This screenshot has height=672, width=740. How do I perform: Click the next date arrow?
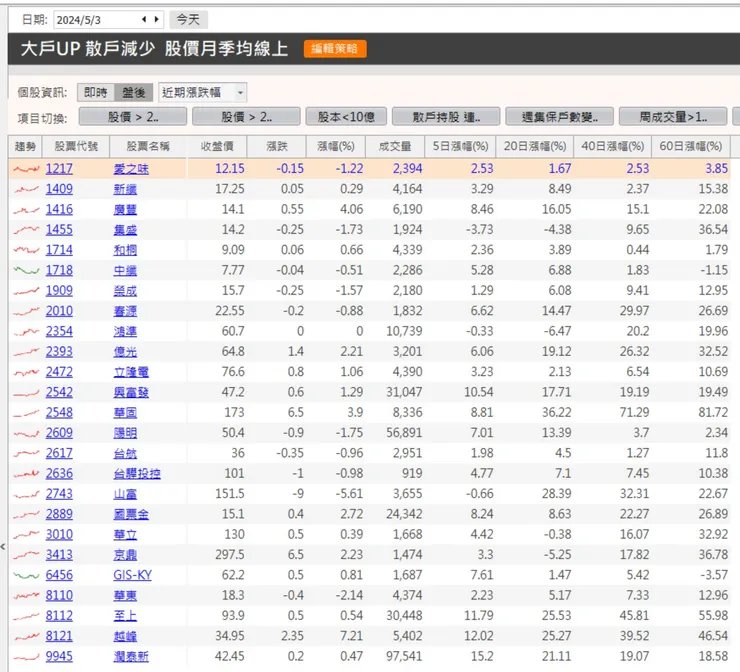[x=157, y=20]
